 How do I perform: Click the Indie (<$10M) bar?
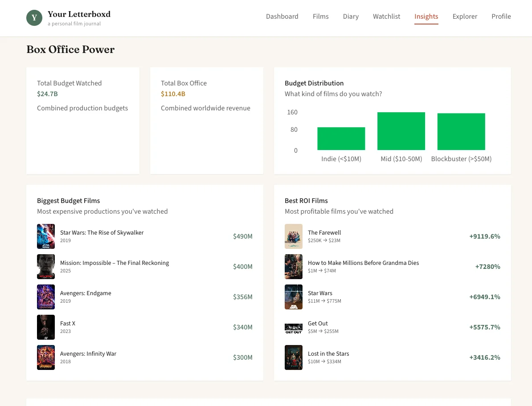pyautogui.click(x=341, y=138)
